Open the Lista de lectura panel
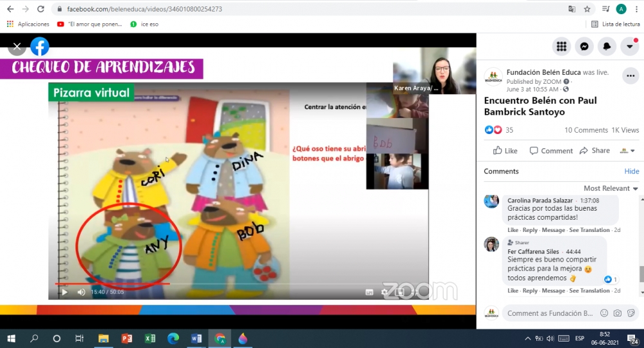 point(615,24)
